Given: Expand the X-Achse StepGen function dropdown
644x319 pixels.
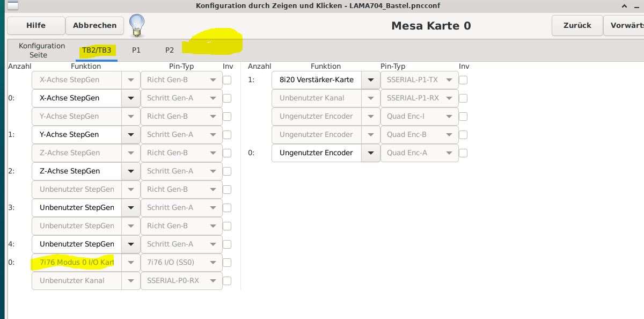Looking at the screenshot, I should [130, 98].
